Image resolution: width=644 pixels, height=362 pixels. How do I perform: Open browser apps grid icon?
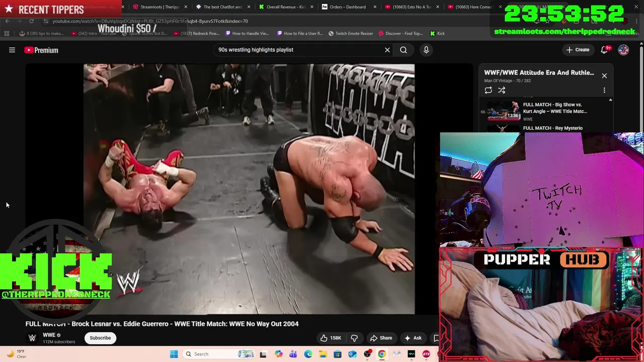(7, 34)
